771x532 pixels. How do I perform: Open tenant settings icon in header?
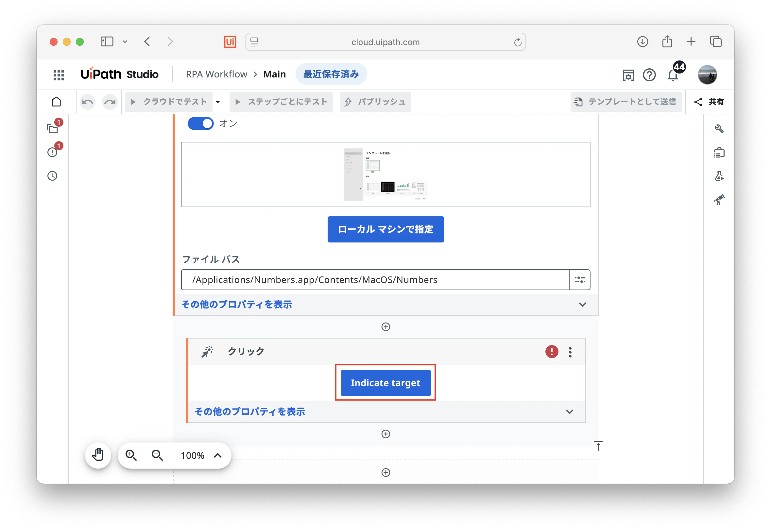pyautogui.click(x=628, y=75)
